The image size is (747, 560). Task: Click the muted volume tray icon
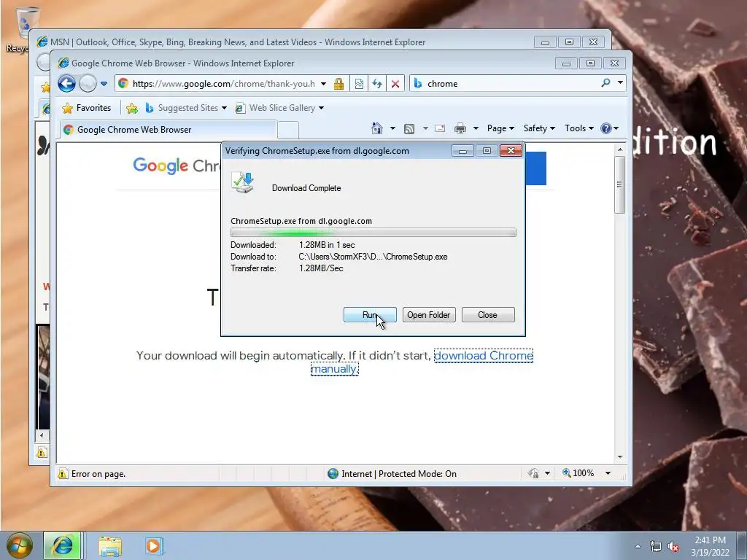click(673, 546)
